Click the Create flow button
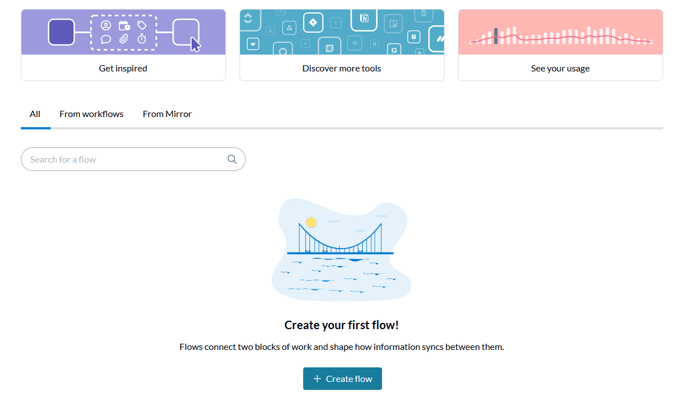The height and width of the screenshot is (409, 688). pyautogui.click(x=342, y=378)
